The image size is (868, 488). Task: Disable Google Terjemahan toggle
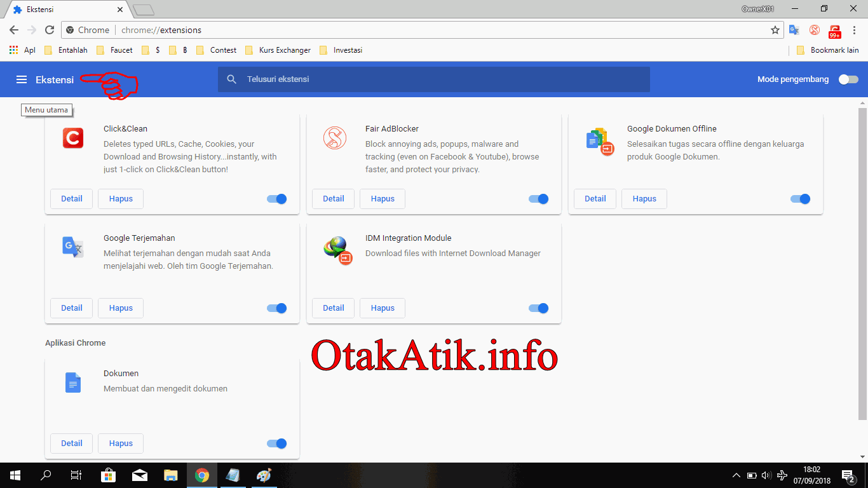pyautogui.click(x=277, y=308)
